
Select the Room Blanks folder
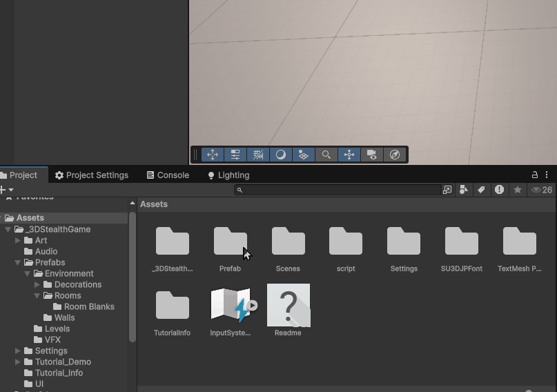89,306
